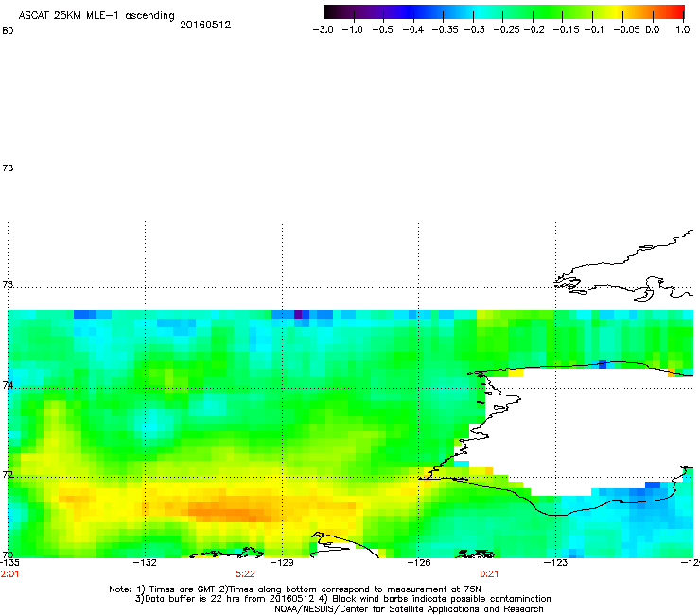700x615 pixels.
Task: Click the -129 longitude axis label
Action: click(x=282, y=563)
